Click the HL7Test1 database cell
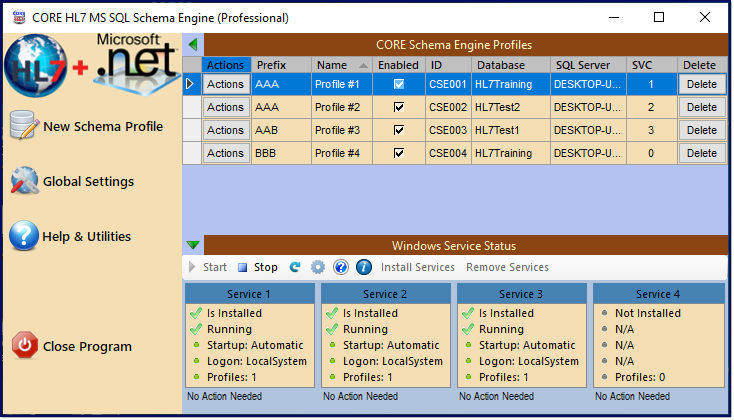734x420 pixels. pyautogui.click(x=511, y=130)
